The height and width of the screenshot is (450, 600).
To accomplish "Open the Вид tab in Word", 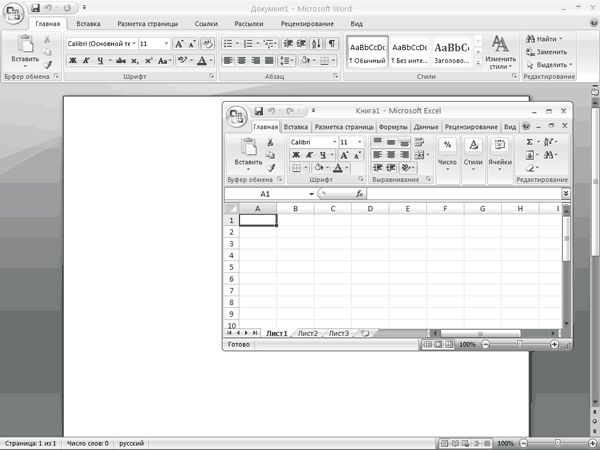I will click(x=356, y=24).
